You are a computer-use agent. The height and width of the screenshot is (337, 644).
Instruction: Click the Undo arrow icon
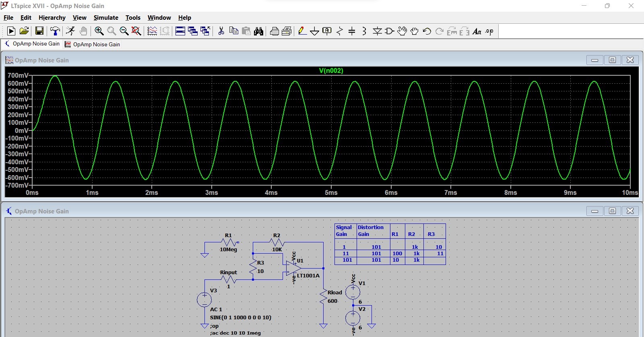(x=427, y=31)
